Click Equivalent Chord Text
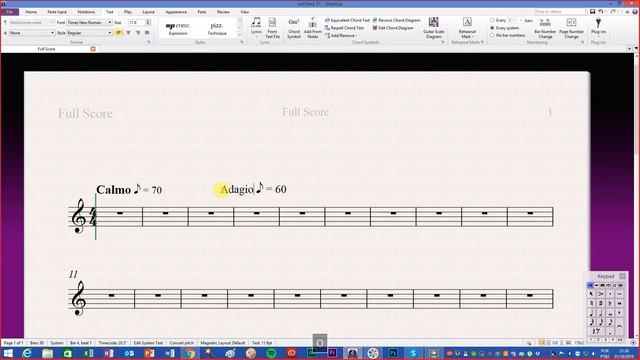 (x=347, y=20)
